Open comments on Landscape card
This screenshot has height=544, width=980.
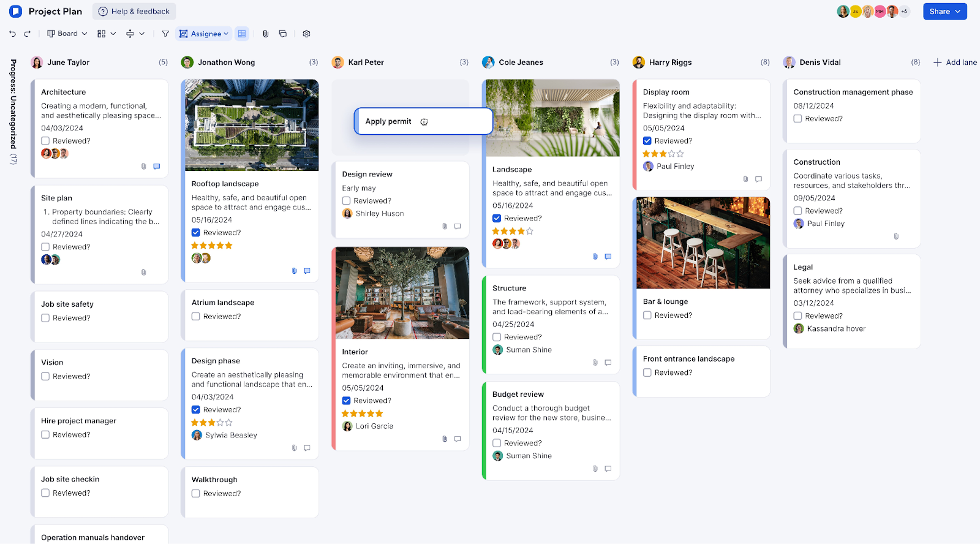pos(608,257)
